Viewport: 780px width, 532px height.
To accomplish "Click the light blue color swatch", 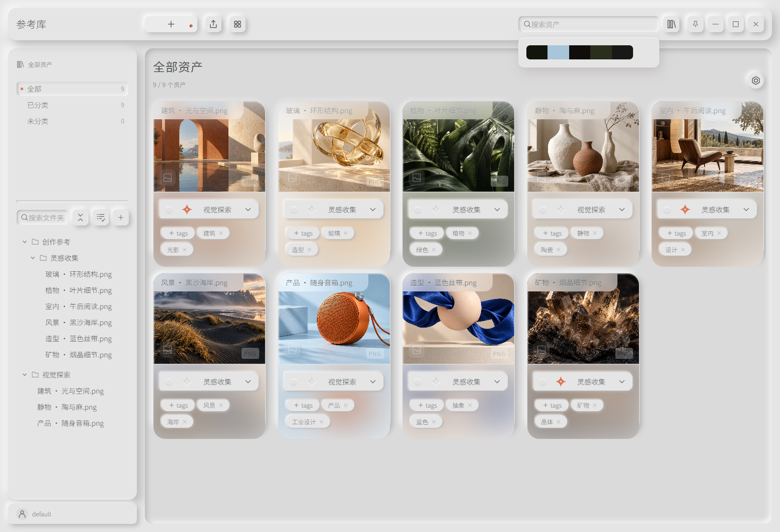I will (x=558, y=52).
